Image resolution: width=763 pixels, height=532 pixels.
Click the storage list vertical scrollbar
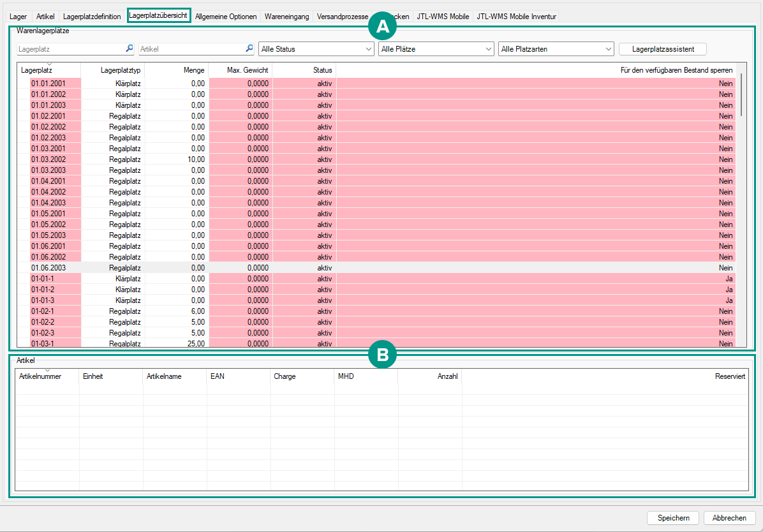click(741, 94)
